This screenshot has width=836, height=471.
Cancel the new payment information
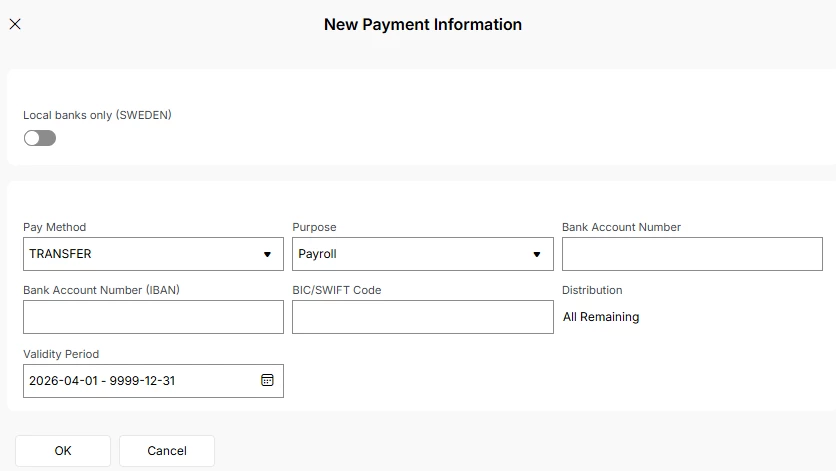167,451
